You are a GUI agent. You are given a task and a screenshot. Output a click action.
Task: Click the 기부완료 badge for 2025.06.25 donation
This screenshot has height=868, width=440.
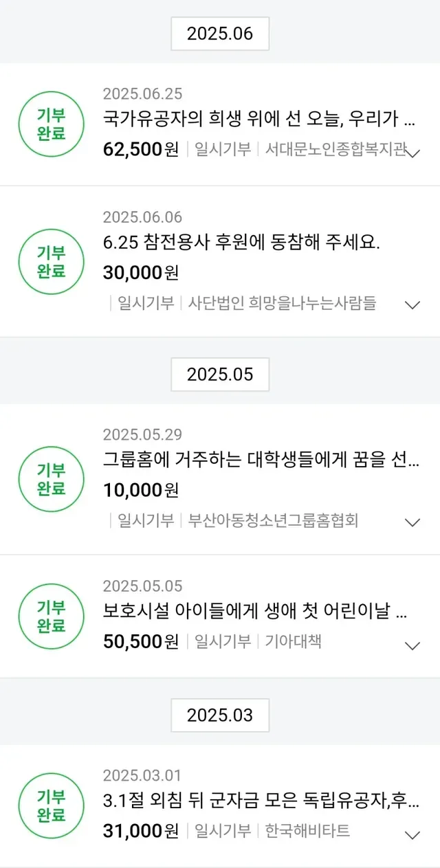click(x=51, y=124)
